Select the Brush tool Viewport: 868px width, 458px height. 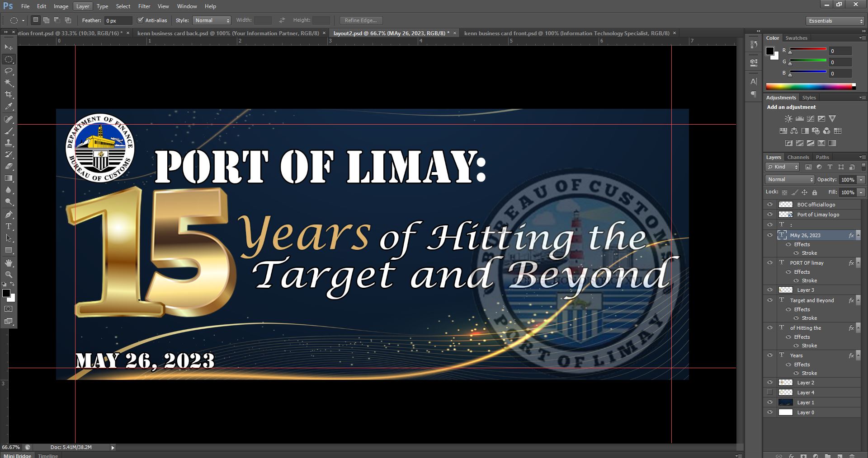9,131
